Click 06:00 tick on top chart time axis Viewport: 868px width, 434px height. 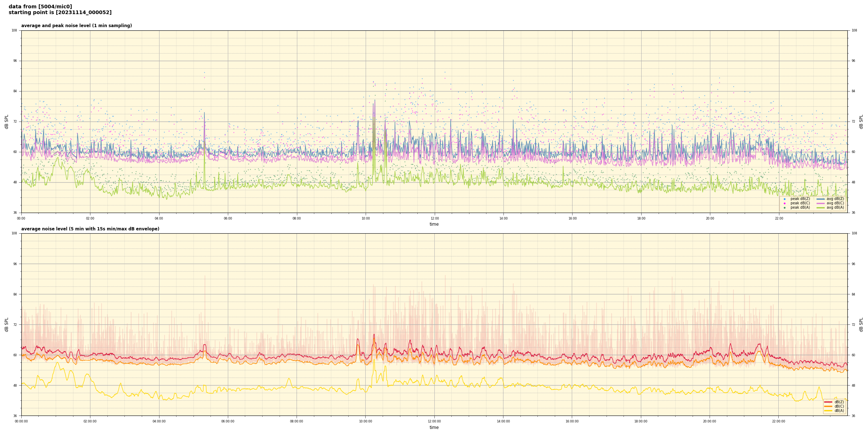(228, 218)
